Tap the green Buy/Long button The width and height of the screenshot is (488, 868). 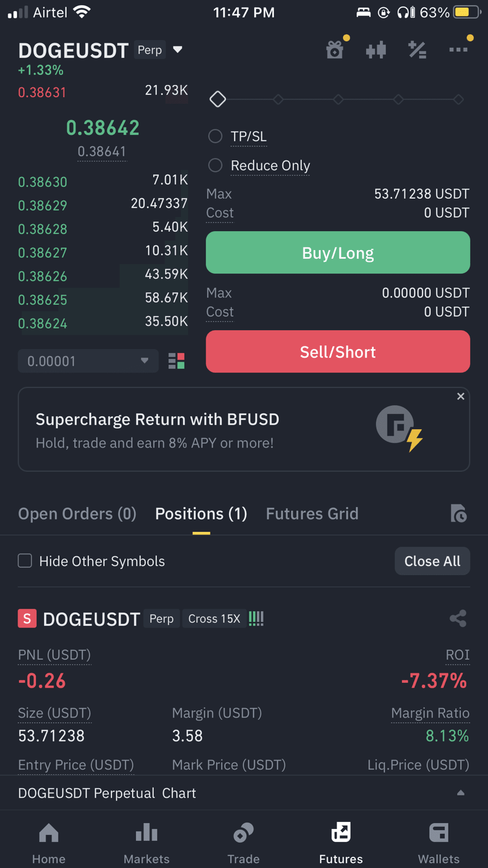[x=338, y=252]
